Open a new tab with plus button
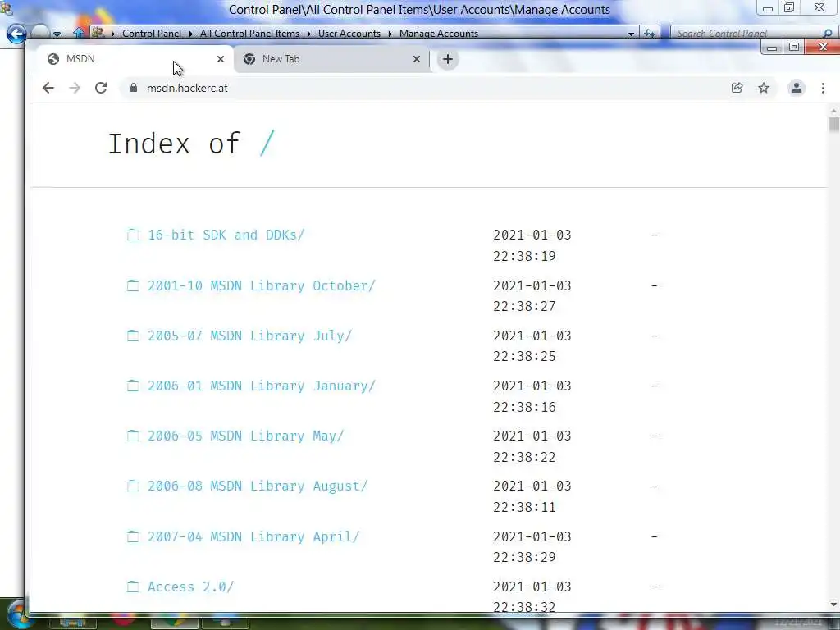Screen dimensions: 840x630 click(x=448, y=59)
